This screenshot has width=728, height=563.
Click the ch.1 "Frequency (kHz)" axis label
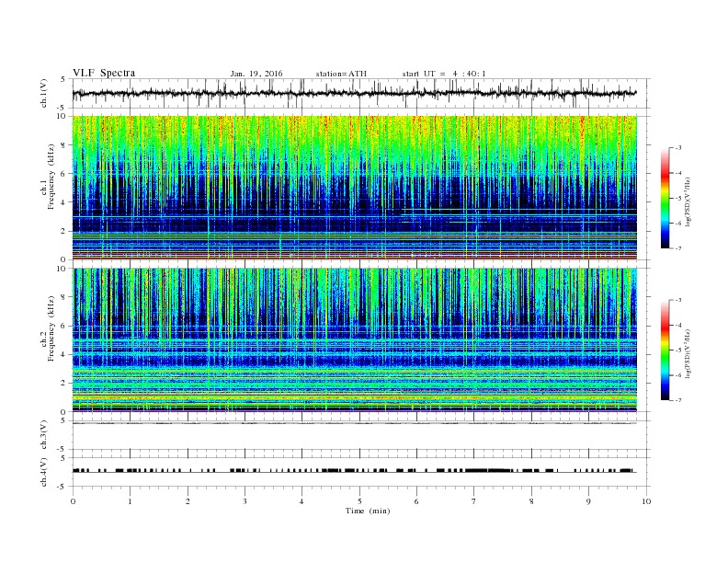[x=51, y=177]
